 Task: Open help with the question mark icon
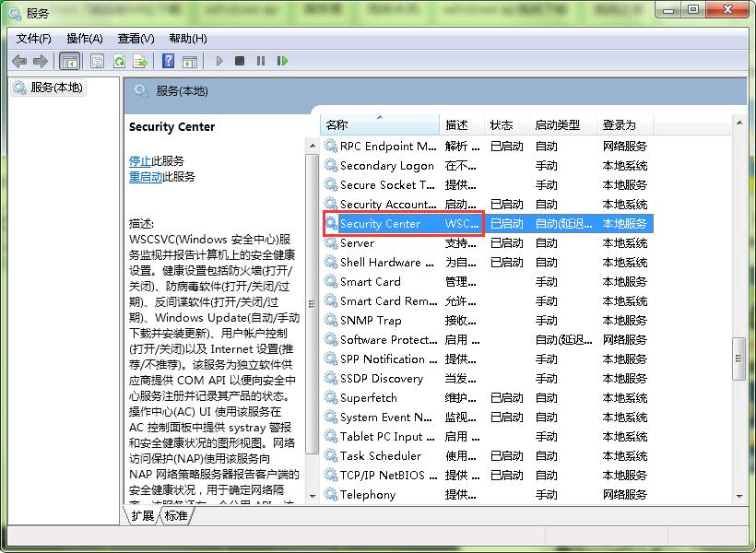click(x=168, y=61)
